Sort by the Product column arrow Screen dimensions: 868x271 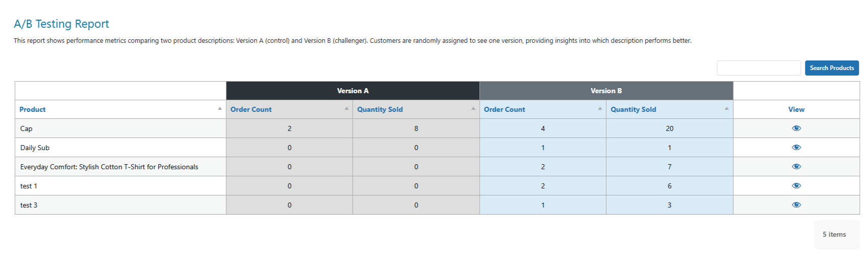click(220, 108)
